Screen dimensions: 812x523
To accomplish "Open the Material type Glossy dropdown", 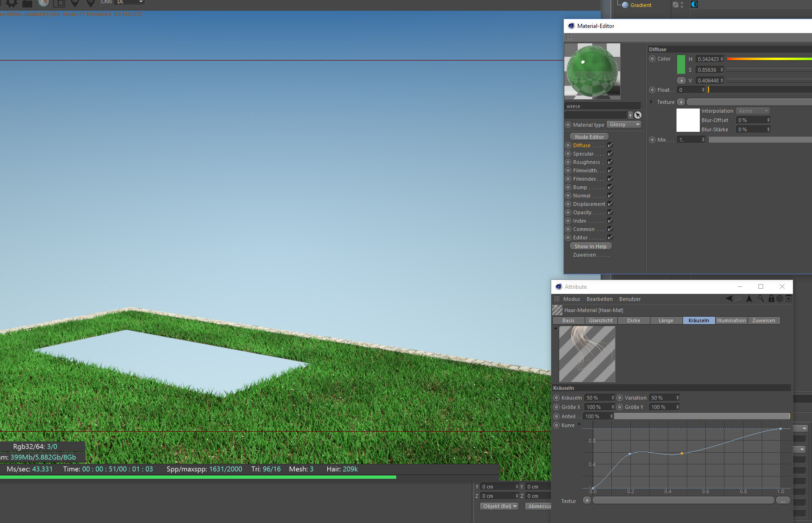I will [x=624, y=125].
